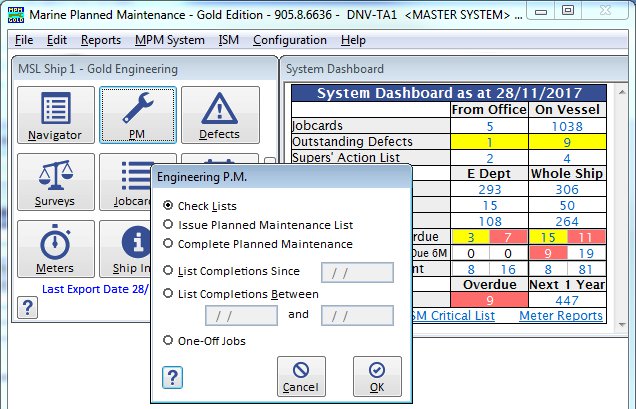The height and width of the screenshot is (409, 636).
Task: Open the Defects warning module
Action: tap(220, 115)
